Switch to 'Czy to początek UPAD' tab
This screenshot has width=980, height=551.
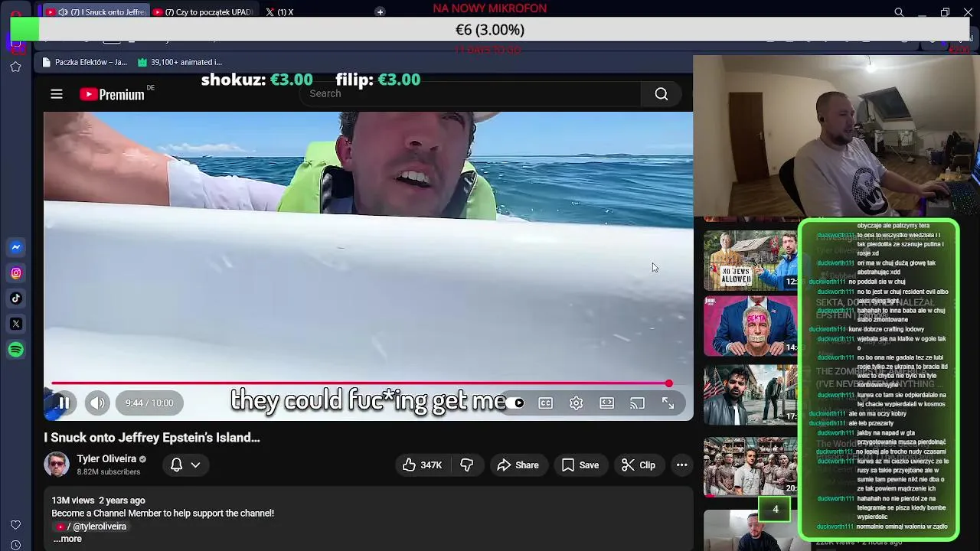click(x=202, y=12)
